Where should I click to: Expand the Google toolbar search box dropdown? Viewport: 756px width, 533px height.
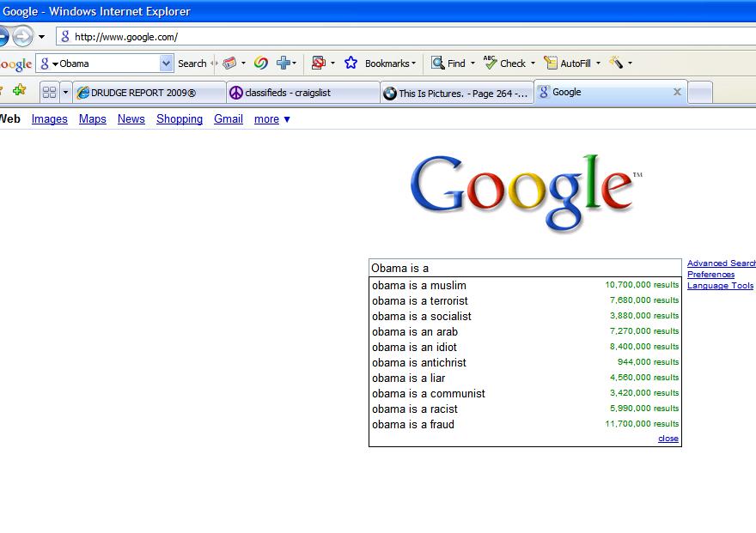pyautogui.click(x=166, y=63)
